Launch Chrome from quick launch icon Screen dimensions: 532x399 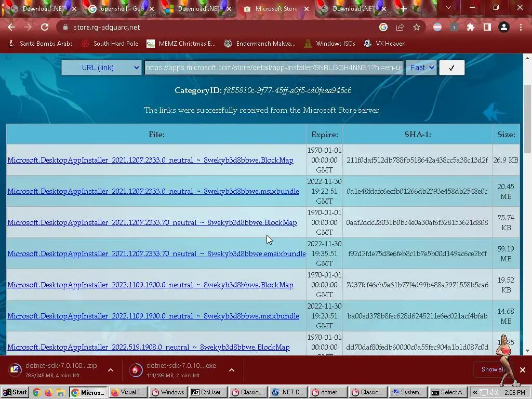click(x=37, y=393)
